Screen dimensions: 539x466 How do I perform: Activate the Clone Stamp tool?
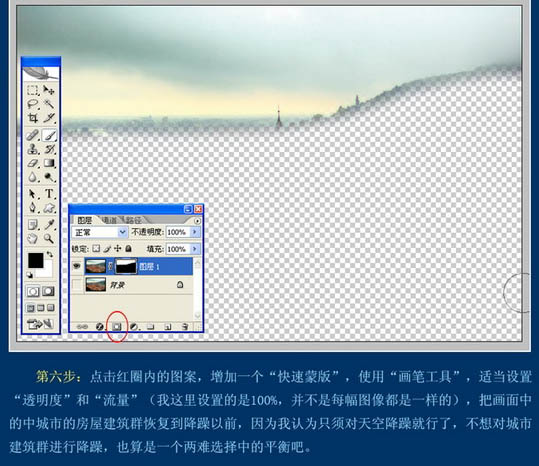[x=33, y=149]
